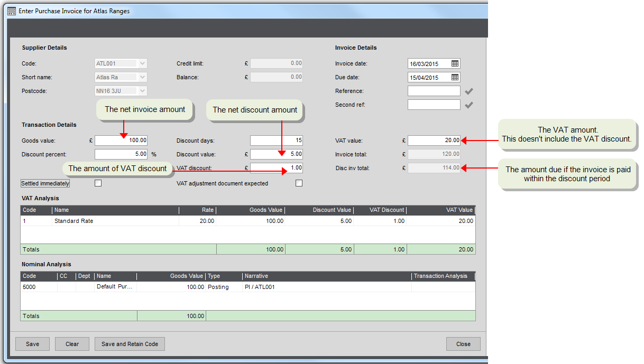
Task: Click the window icon in title bar
Action: 12,11
